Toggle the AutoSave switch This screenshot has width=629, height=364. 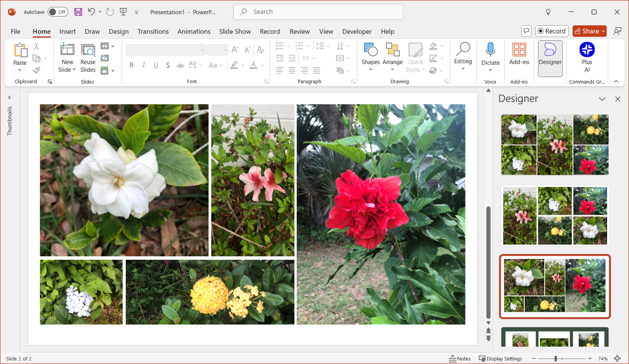point(58,12)
